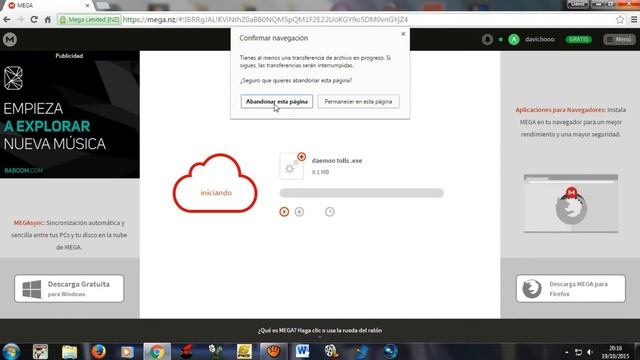Open the MEGA Menú button
The width and height of the screenshot is (640, 360).
[x=619, y=40]
